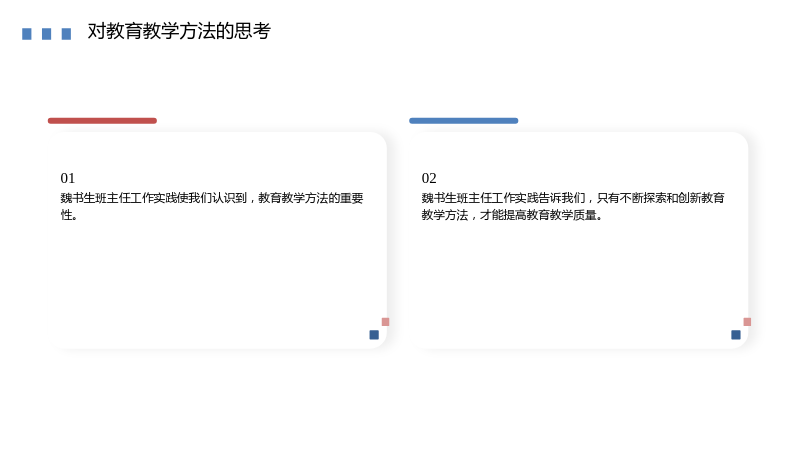Select the 01 number label
Image resolution: width=800 pixels, height=450 pixels.
click(68, 178)
